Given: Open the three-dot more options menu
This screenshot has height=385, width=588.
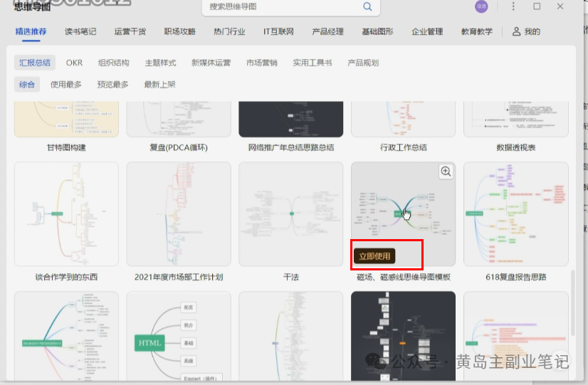Looking at the screenshot, I should pyautogui.click(x=513, y=6).
